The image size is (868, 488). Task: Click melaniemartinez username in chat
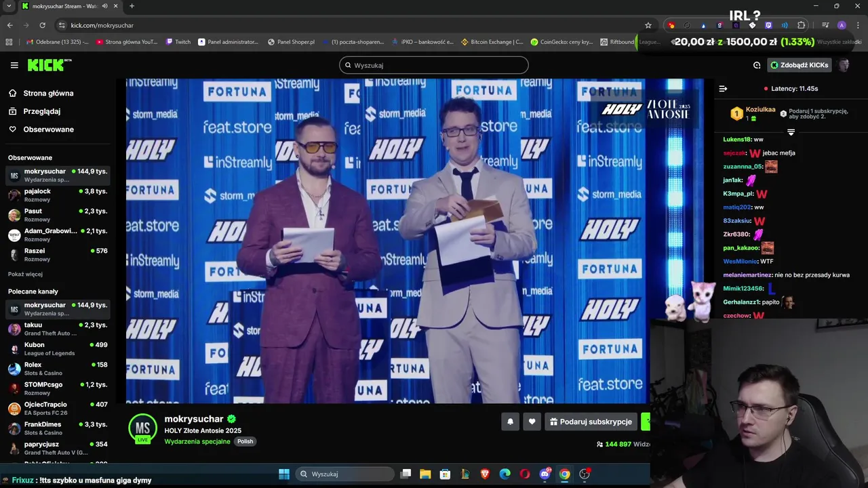tap(747, 275)
